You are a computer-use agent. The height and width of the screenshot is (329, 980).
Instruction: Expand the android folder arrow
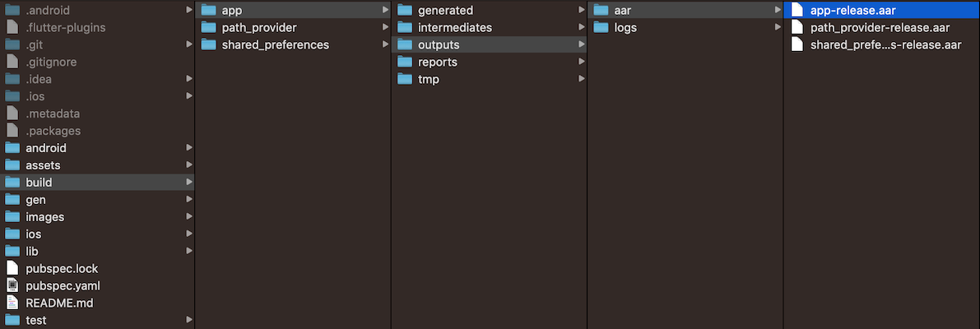pos(188,148)
